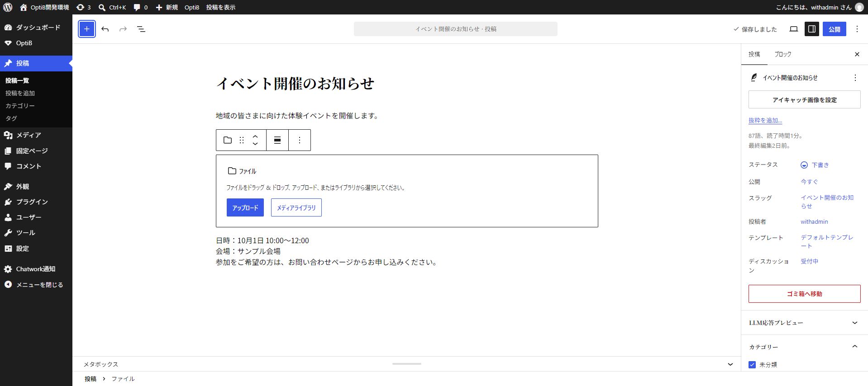Screen dimensions: 868x386
Task: Click the WordPress logo in admin bar
Action: tap(8, 7)
